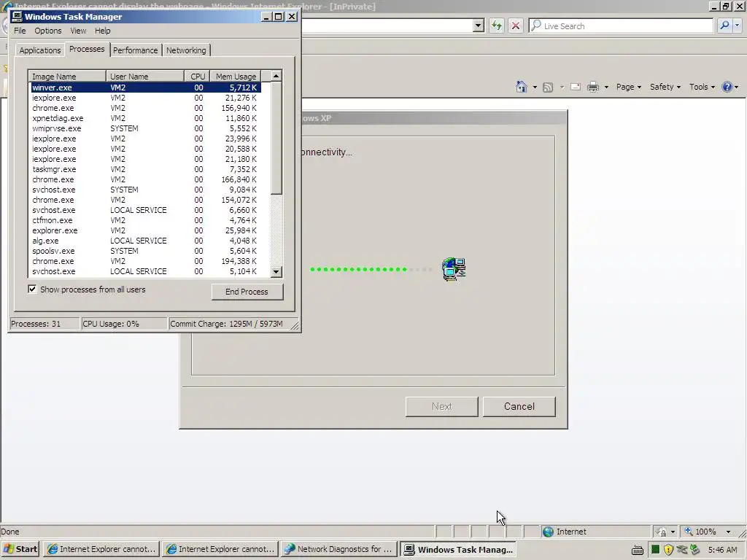Image resolution: width=747 pixels, height=560 pixels.
Task: Select the xpnetdiag.exe process row
Action: pos(145,118)
